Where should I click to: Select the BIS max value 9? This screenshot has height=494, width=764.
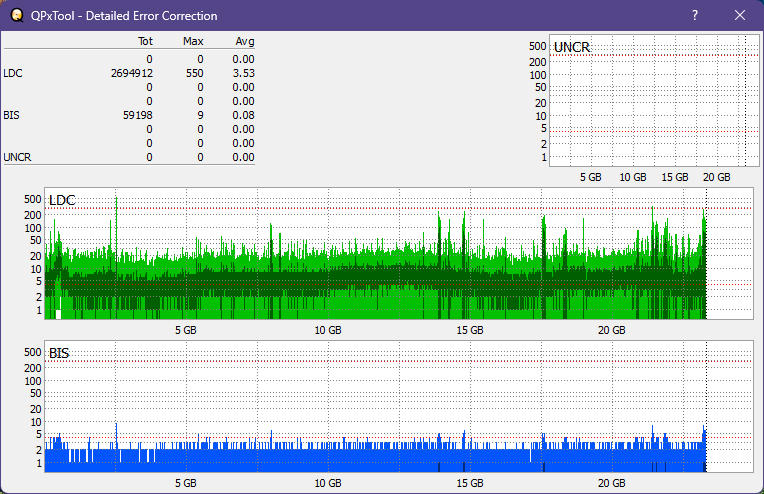[x=200, y=115]
